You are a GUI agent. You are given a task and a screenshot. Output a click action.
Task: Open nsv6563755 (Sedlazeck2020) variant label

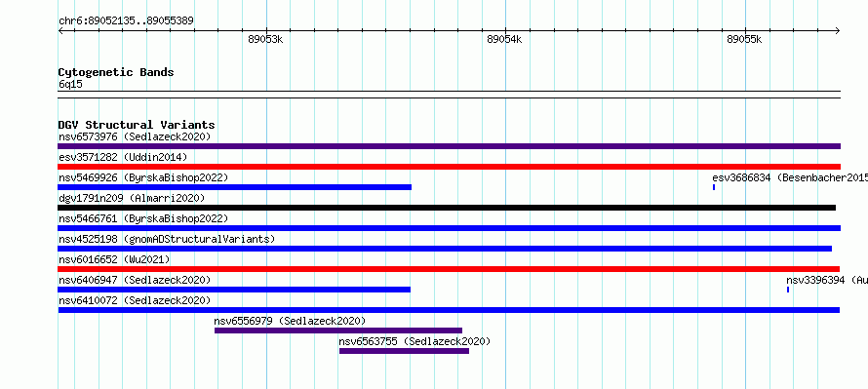[414, 341]
